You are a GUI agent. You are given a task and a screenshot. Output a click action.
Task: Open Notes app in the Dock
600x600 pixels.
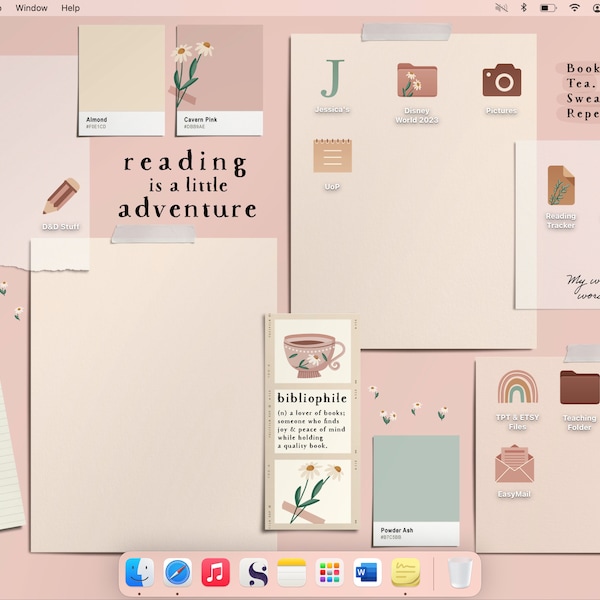pyautogui.click(x=292, y=572)
